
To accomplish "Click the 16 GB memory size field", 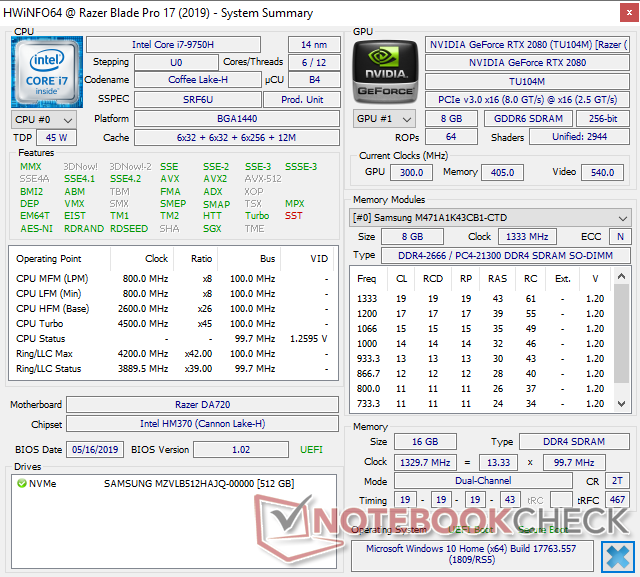I will (x=425, y=442).
